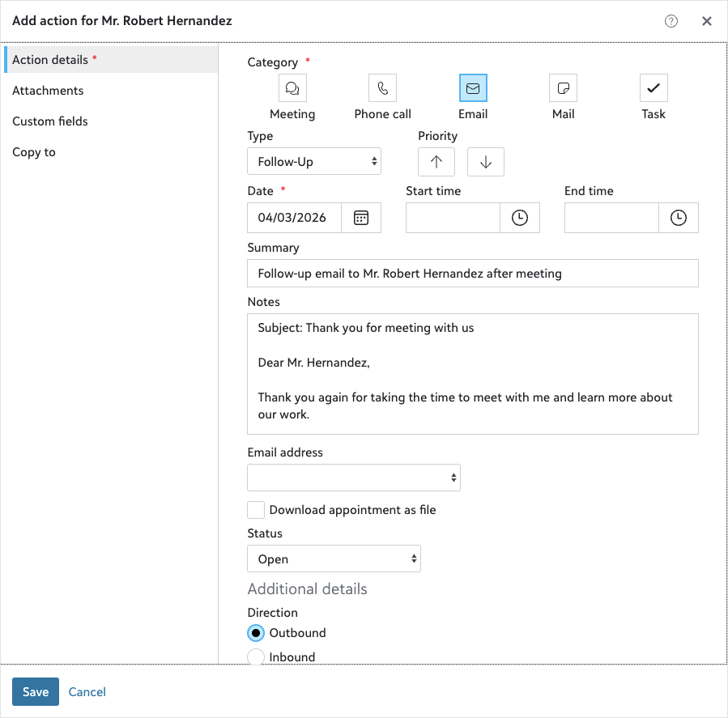Open the End time clock picker
728x718 pixels.
point(679,218)
